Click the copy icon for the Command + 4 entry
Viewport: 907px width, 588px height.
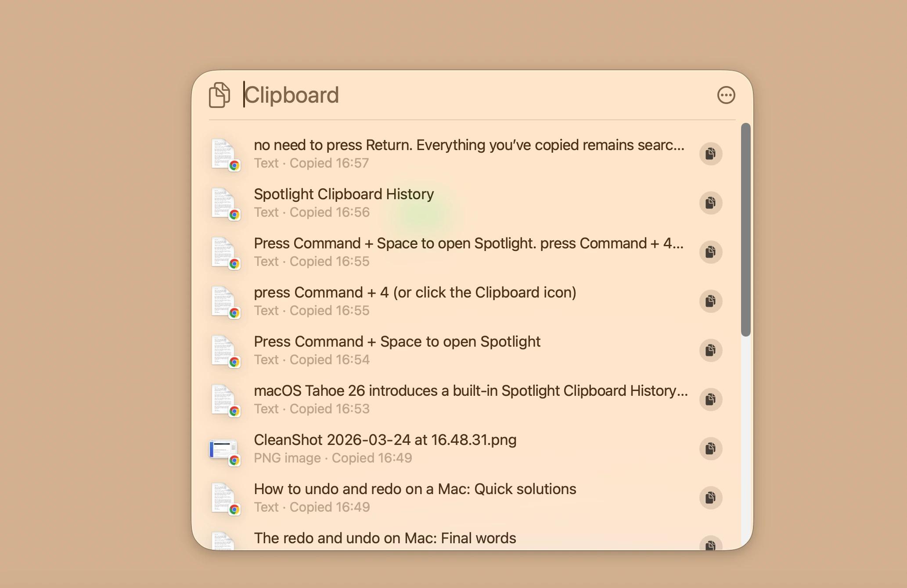(x=711, y=301)
